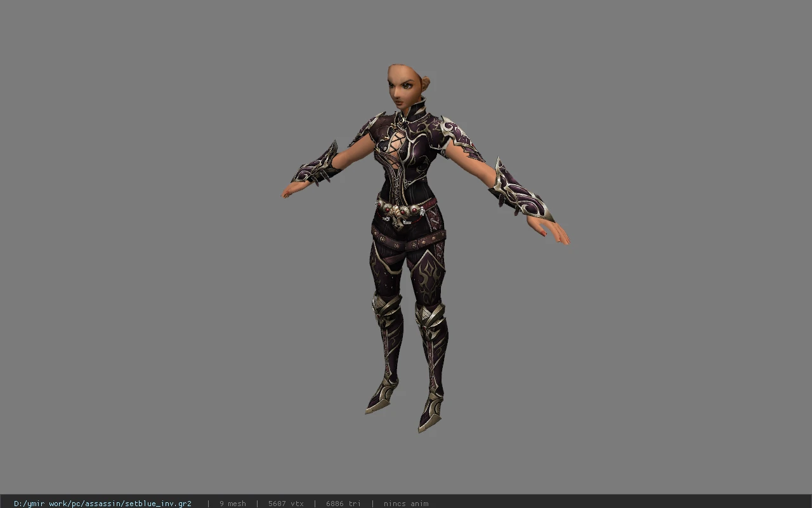
Task: Click the 3D assassin character model
Action: [x=425, y=248]
